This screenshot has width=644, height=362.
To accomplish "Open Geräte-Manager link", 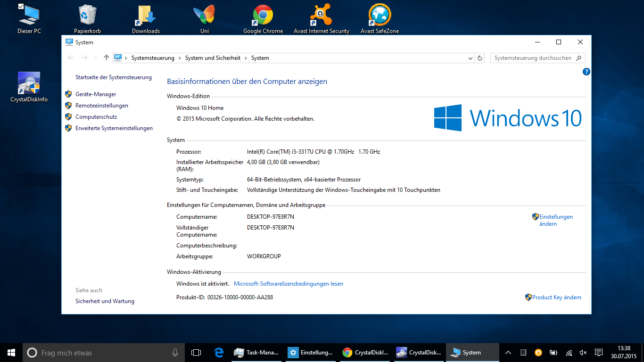I will (x=96, y=94).
